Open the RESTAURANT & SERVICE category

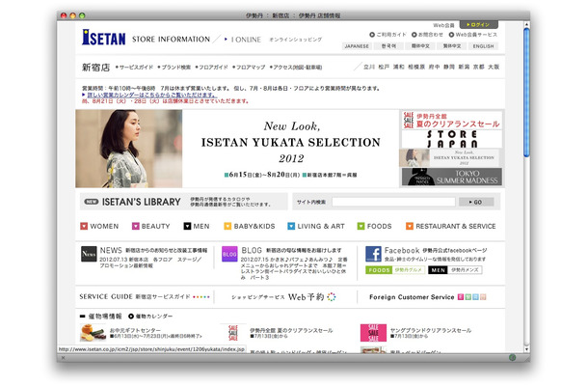451,226
